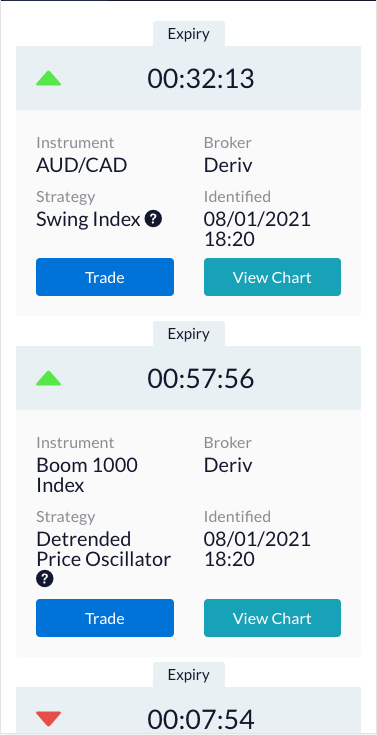Click the Deriv broker name for AUD/CAD
Screen dimensions: 377x735
tap(228, 165)
